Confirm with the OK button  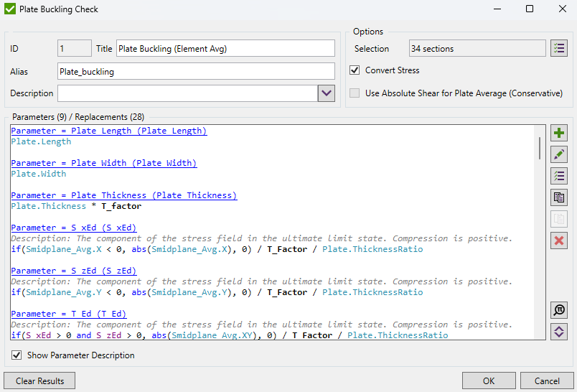489,381
